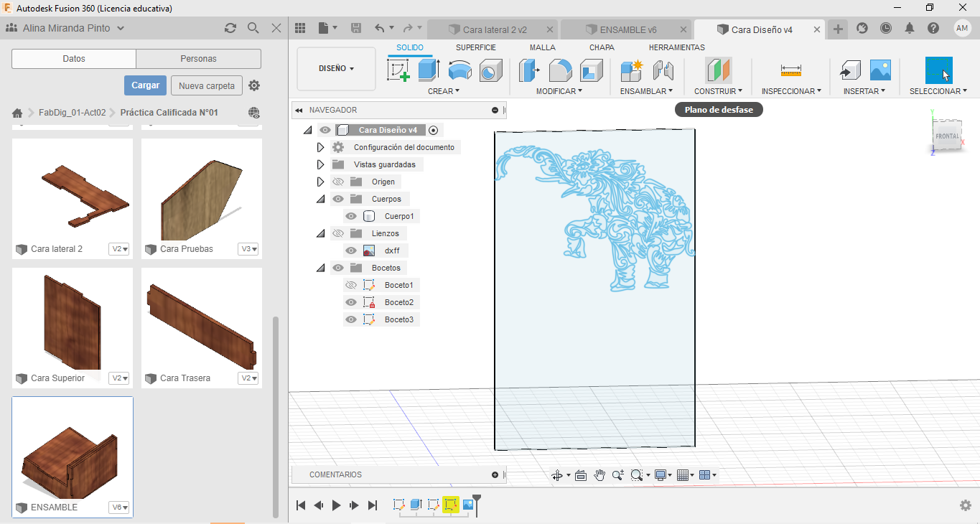The width and height of the screenshot is (980, 524).
Task: Open the Measure inspect tool
Action: (x=790, y=70)
